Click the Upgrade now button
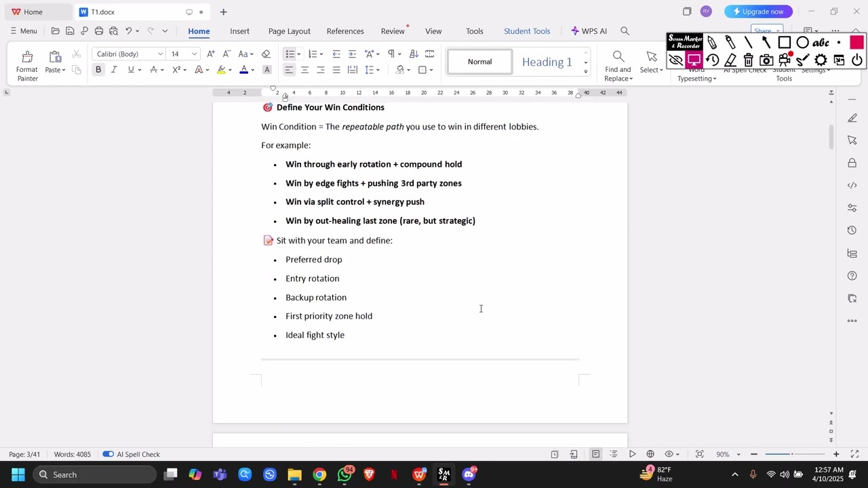Image resolution: width=868 pixels, height=488 pixels. tap(758, 12)
